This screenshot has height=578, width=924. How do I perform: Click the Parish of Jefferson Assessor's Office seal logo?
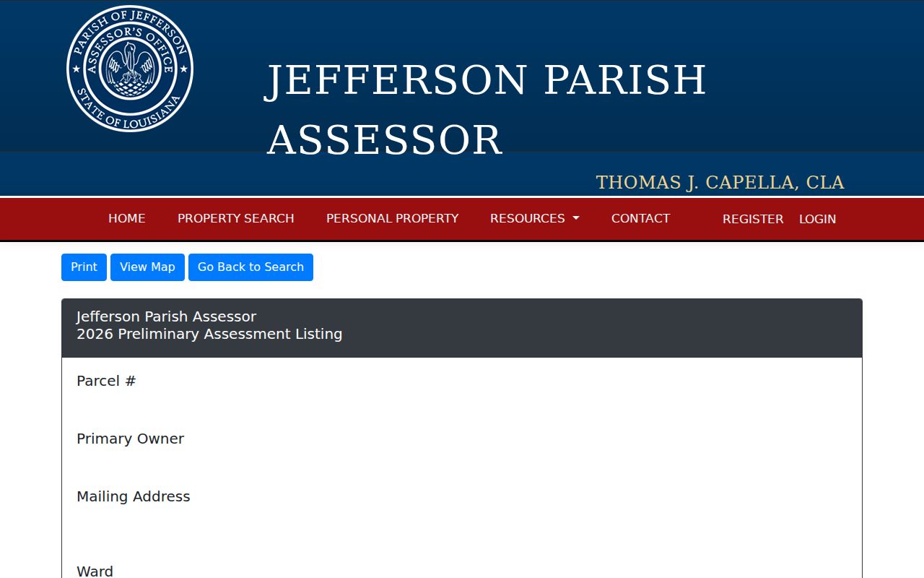coord(130,69)
